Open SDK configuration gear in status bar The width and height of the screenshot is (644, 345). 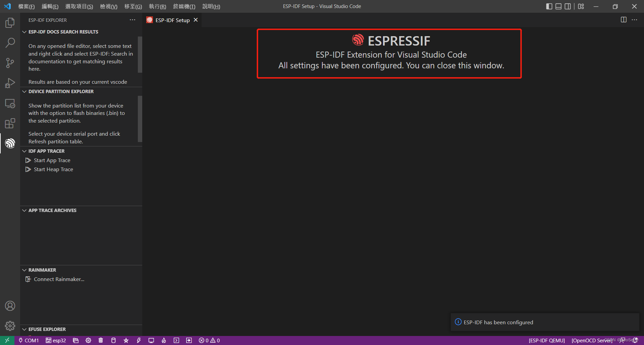pos(88,340)
